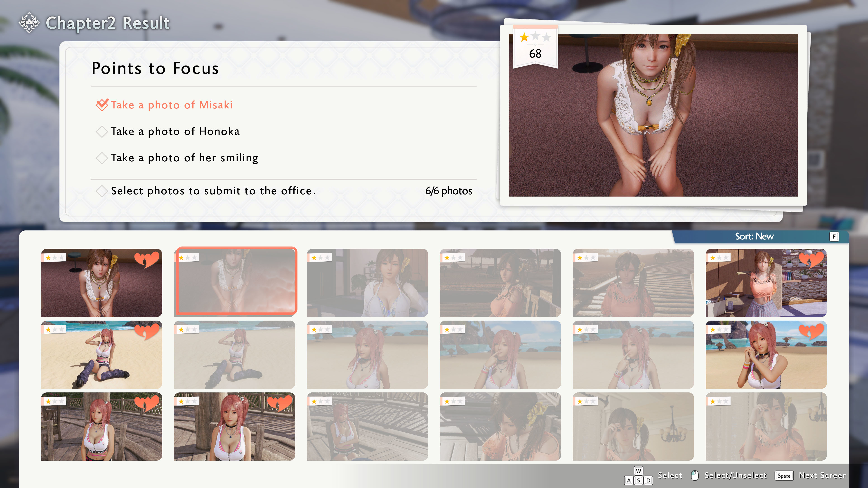Select second row sixth photo, hands clasped
Viewport: 868px width, 488px height.
tap(766, 355)
